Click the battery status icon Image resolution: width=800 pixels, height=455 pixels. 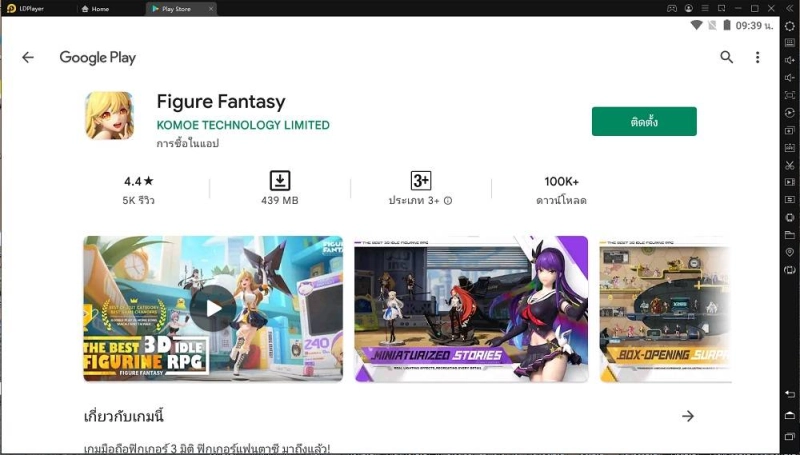[x=727, y=25]
